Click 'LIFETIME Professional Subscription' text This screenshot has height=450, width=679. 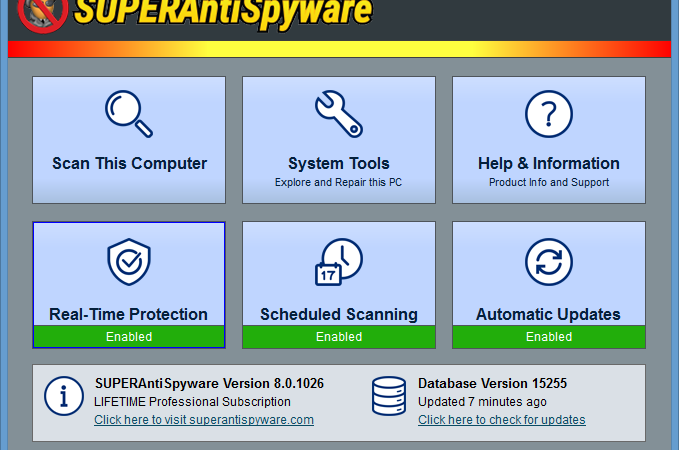pos(192,401)
